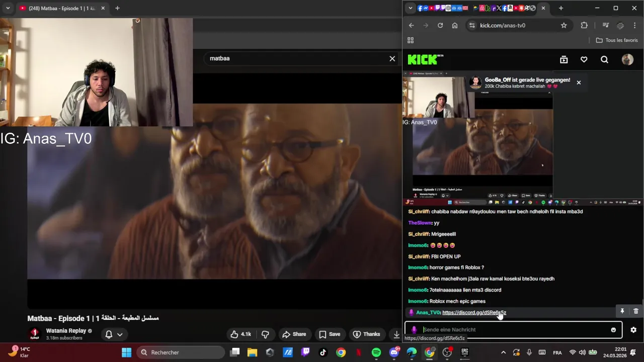The image size is (644, 362).
Task: Open site info icon in address bar
Action: click(471, 25)
